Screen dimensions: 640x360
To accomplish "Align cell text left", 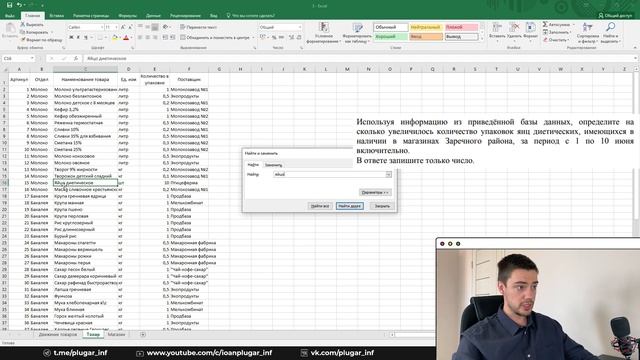I will [x=140, y=38].
